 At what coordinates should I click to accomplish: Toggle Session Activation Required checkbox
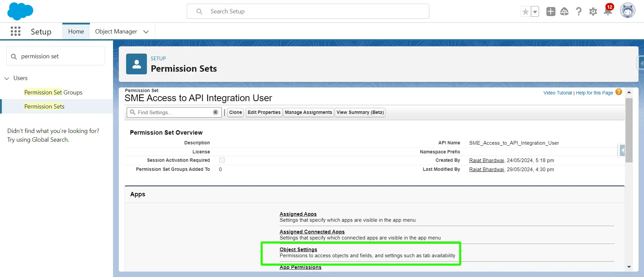[222, 160]
